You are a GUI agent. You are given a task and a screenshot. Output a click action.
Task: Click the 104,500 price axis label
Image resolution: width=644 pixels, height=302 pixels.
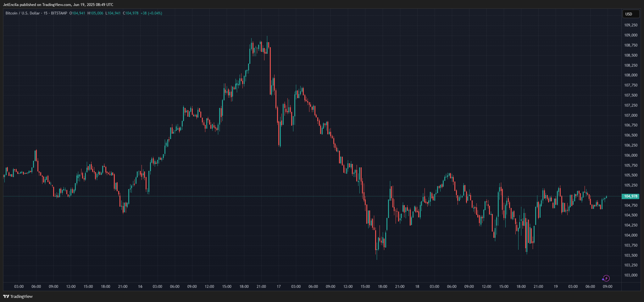(x=631, y=215)
